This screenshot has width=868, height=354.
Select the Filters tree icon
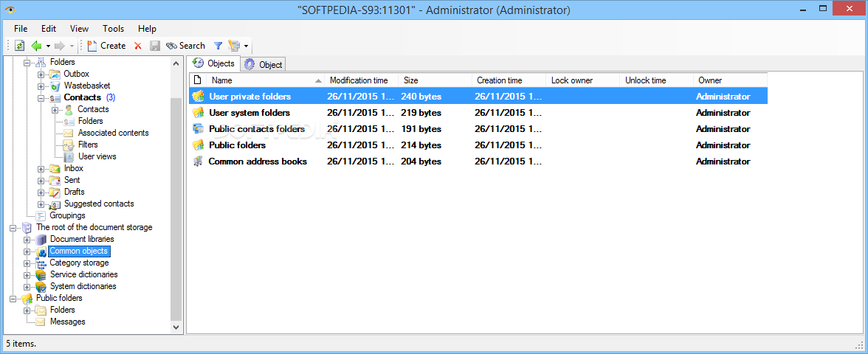[69, 145]
